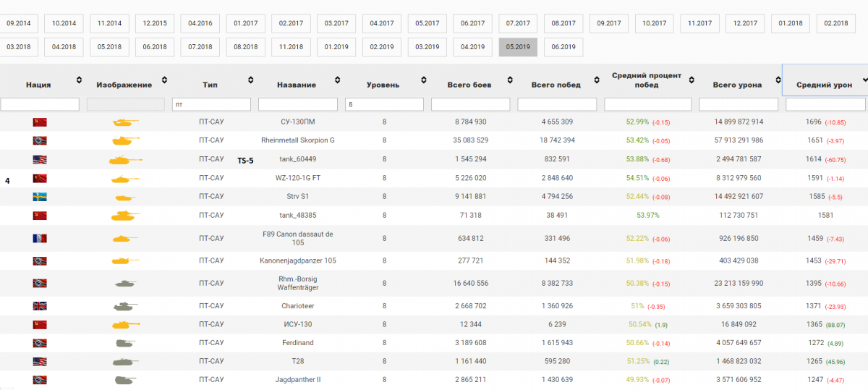Click the 01.2019 period button
The image size is (868, 390).
coord(336,47)
